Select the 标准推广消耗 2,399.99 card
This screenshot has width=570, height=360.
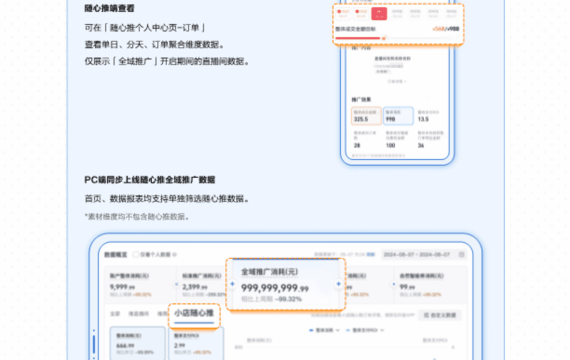point(202,285)
